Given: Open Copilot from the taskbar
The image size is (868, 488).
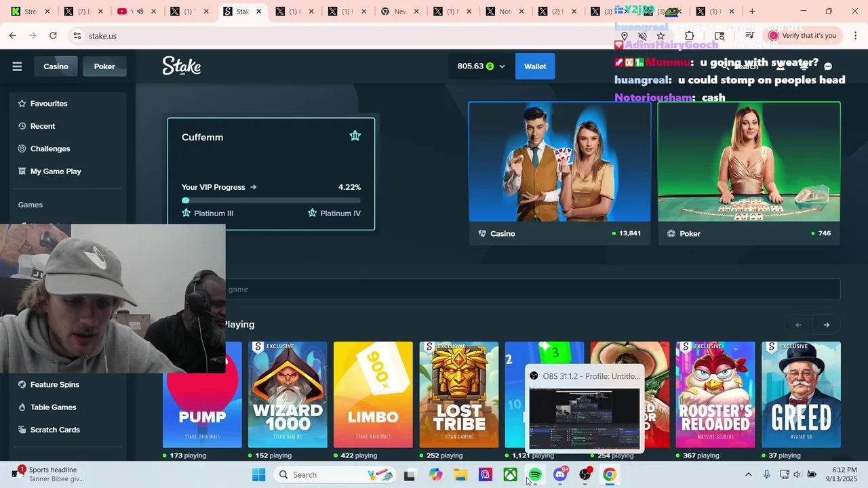Looking at the screenshot, I should 435,475.
